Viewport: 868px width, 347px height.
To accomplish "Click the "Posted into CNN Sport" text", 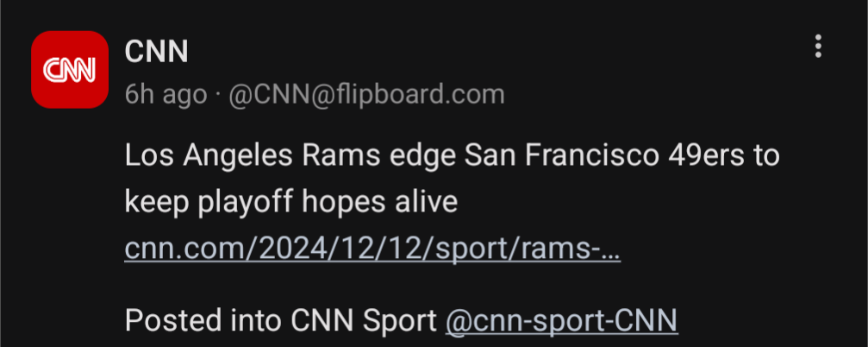I will (x=281, y=321).
